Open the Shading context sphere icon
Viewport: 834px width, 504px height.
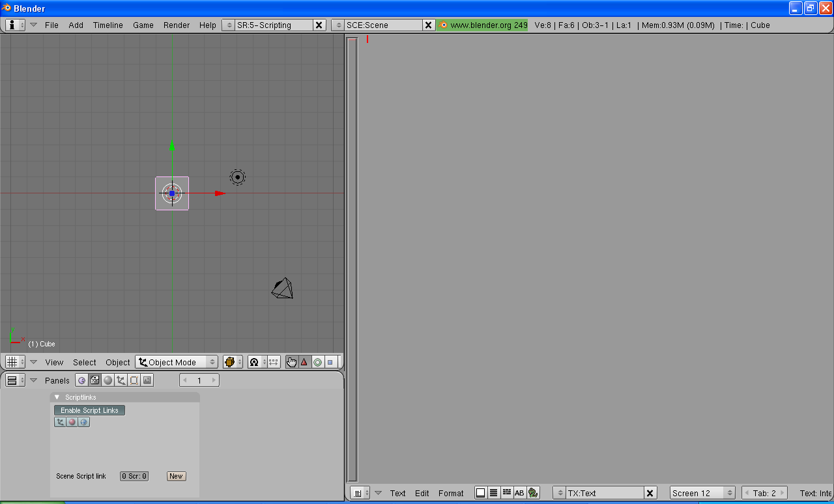(x=108, y=380)
